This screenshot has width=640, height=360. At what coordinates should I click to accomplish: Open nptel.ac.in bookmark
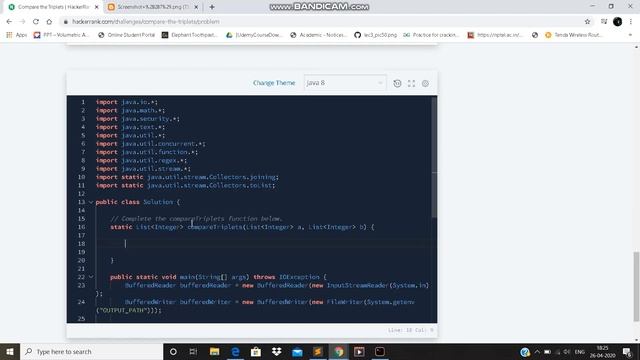[496, 35]
